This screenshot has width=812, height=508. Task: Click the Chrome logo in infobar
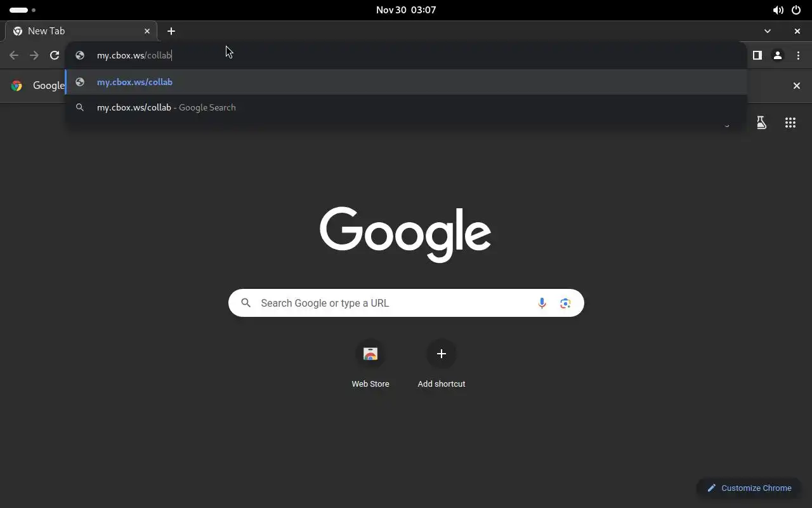click(17, 86)
